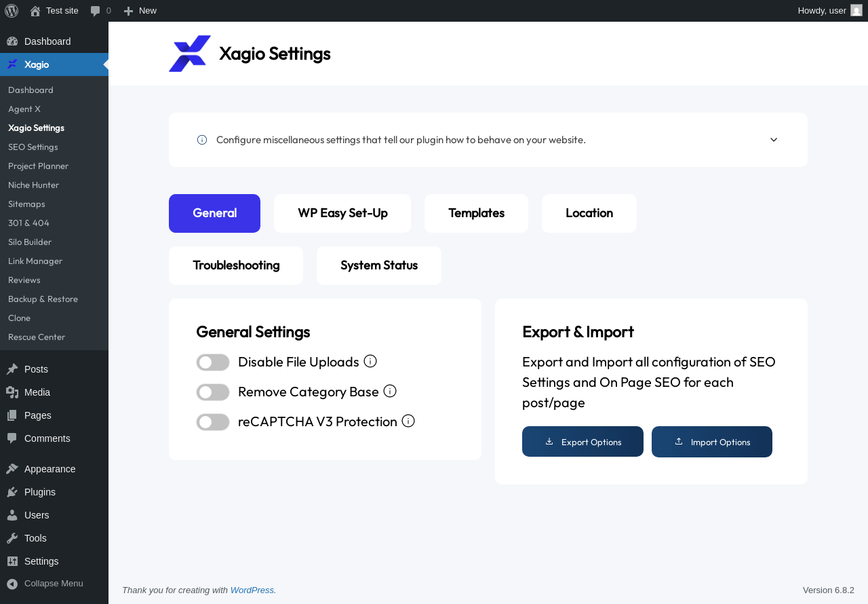Open the user avatar in admin bar

[x=856, y=10]
